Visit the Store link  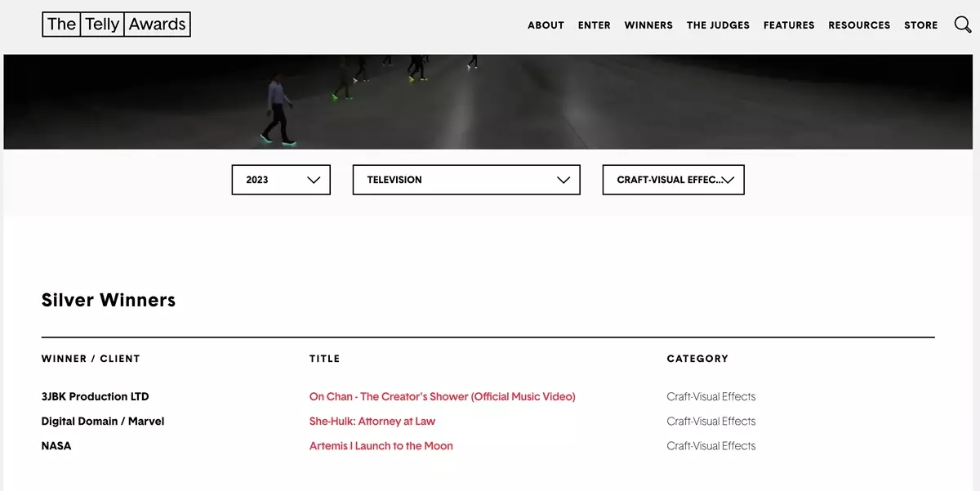(920, 25)
